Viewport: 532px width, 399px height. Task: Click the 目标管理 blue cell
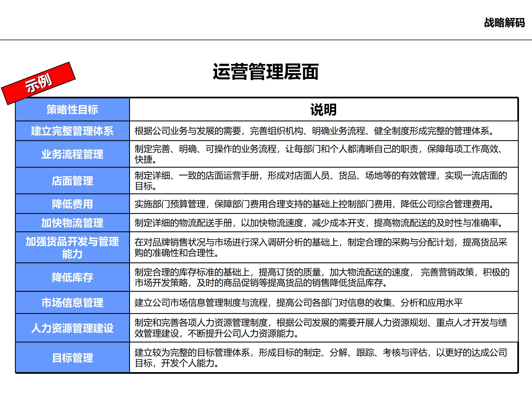click(x=72, y=358)
